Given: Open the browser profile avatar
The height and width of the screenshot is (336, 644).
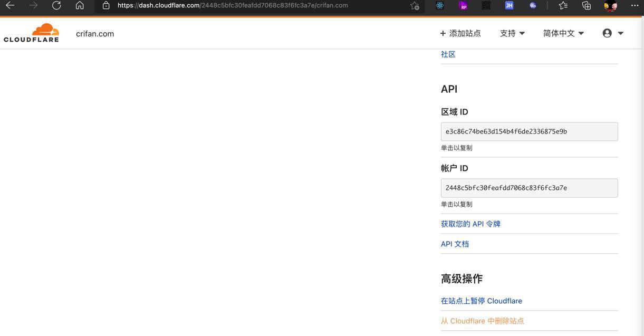Looking at the screenshot, I should 611,6.
